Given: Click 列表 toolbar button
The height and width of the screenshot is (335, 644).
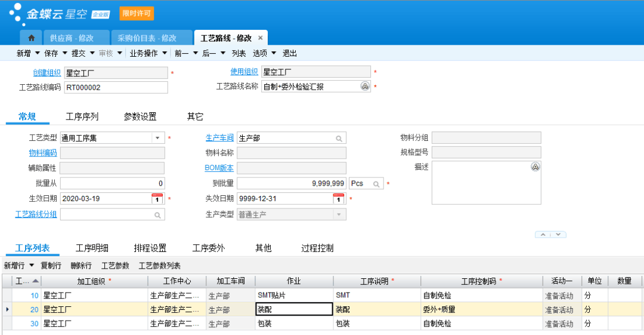Looking at the screenshot, I should 239,53.
